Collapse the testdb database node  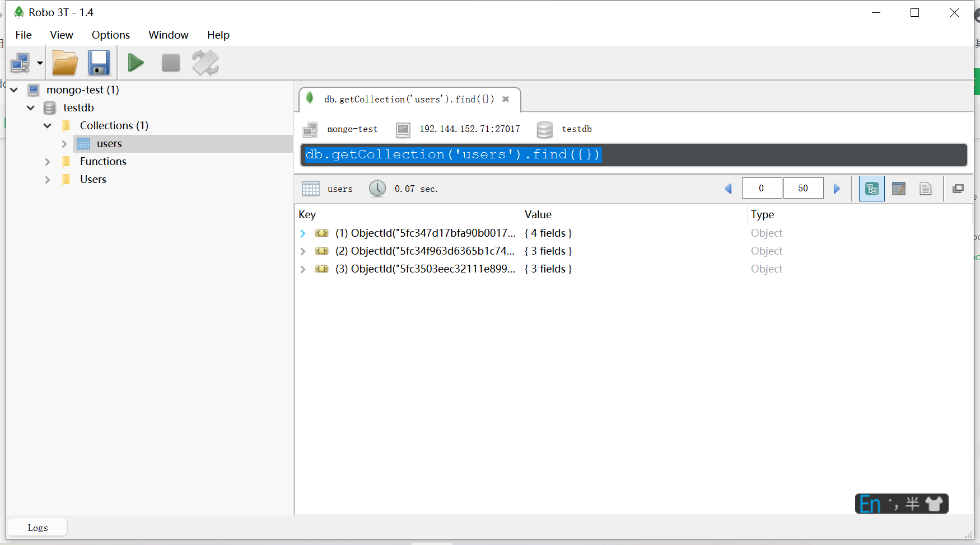coord(31,107)
